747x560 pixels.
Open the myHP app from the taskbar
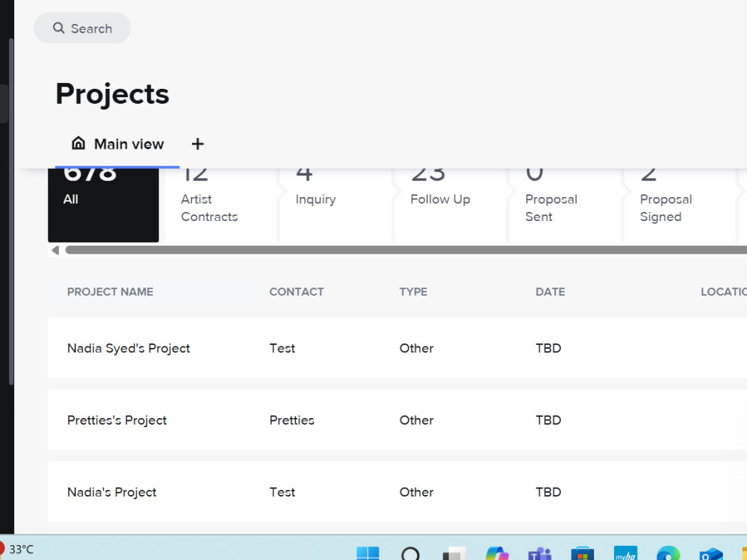tap(625, 553)
